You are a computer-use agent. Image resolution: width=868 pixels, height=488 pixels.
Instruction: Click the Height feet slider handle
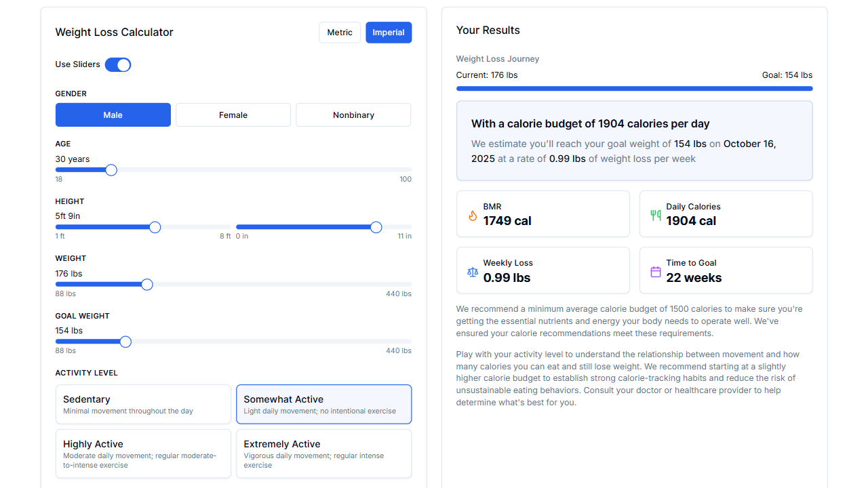point(155,227)
